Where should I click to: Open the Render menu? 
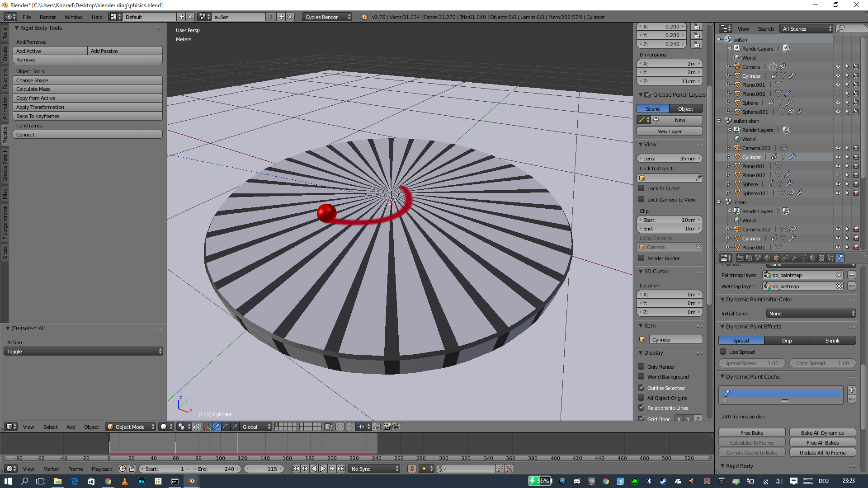[x=47, y=17]
